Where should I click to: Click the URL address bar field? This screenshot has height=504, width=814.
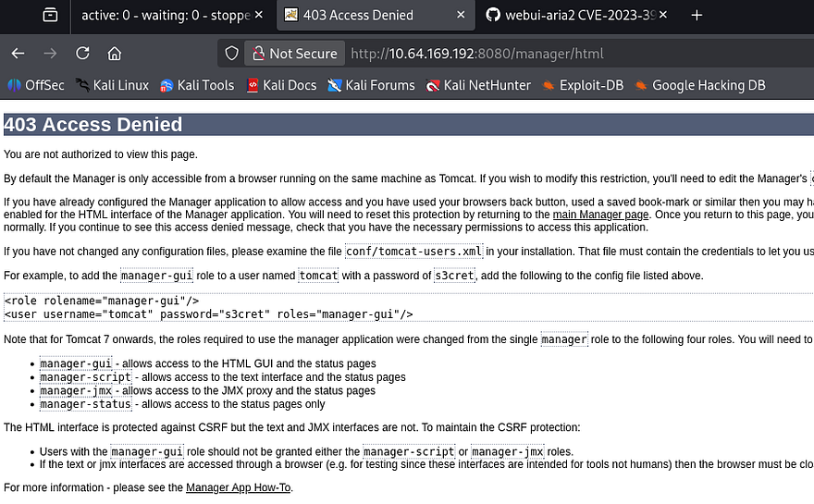point(555,54)
